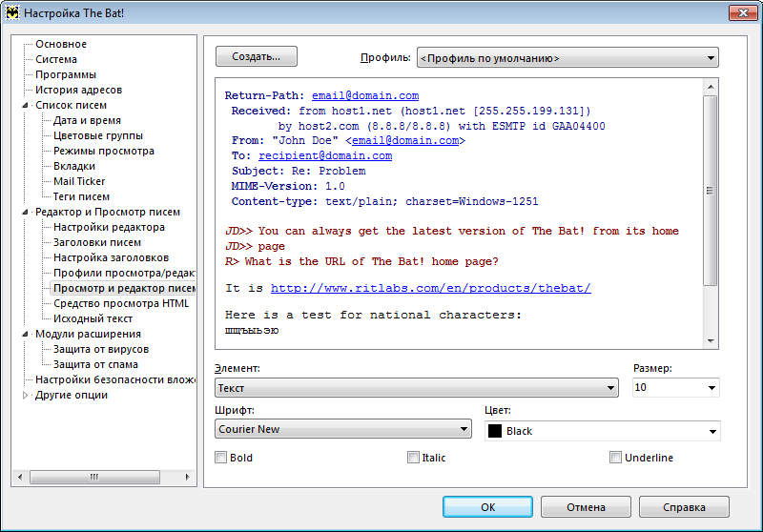Click tree horizontal scrollbar right arrow
Image resolution: width=763 pixels, height=532 pixels.
[x=187, y=477]
